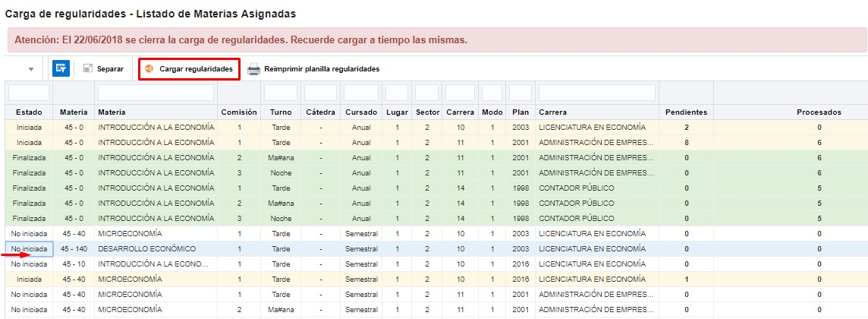Sort by the Comisión column header

239,112
